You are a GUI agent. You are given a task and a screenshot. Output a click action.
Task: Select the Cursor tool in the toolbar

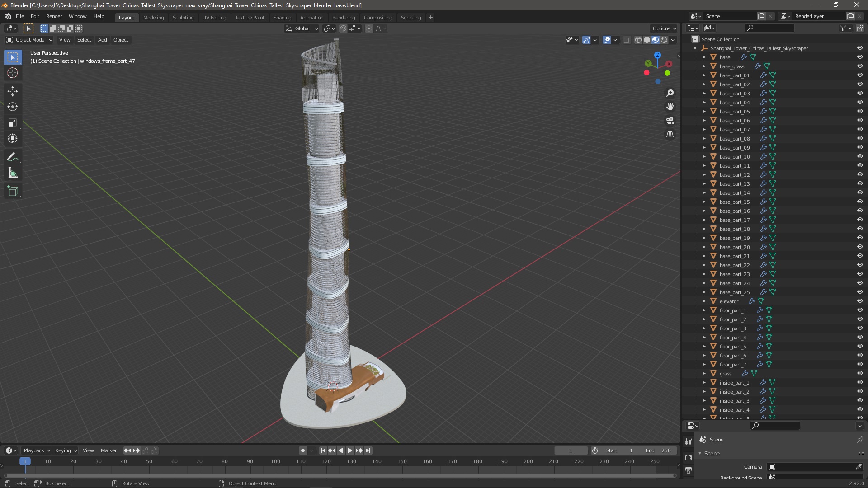coord(13,73)
